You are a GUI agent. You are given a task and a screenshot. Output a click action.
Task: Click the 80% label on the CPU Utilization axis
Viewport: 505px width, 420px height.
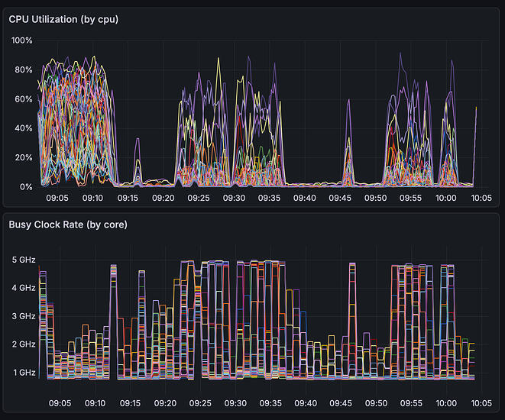click(24, 69)
